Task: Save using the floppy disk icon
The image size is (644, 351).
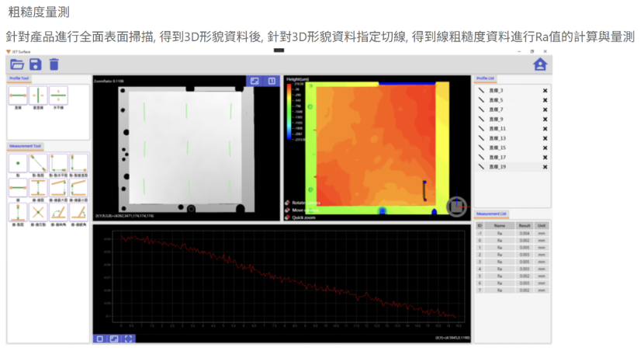Action: [x=36, y=64]
